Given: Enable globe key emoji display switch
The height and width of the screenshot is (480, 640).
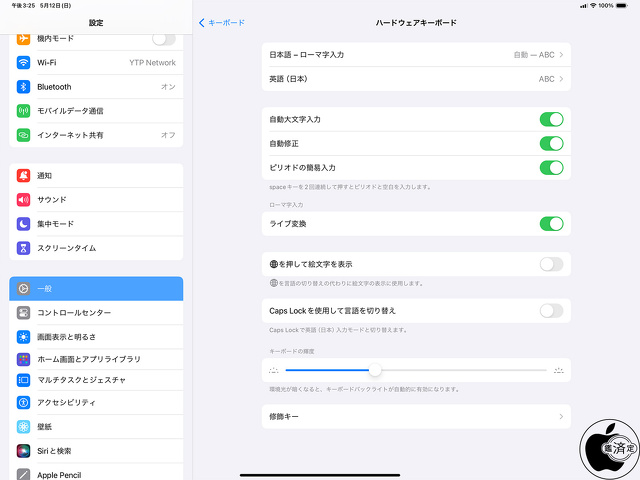Looking at the screenshot, I should click(x=551, y=264).
